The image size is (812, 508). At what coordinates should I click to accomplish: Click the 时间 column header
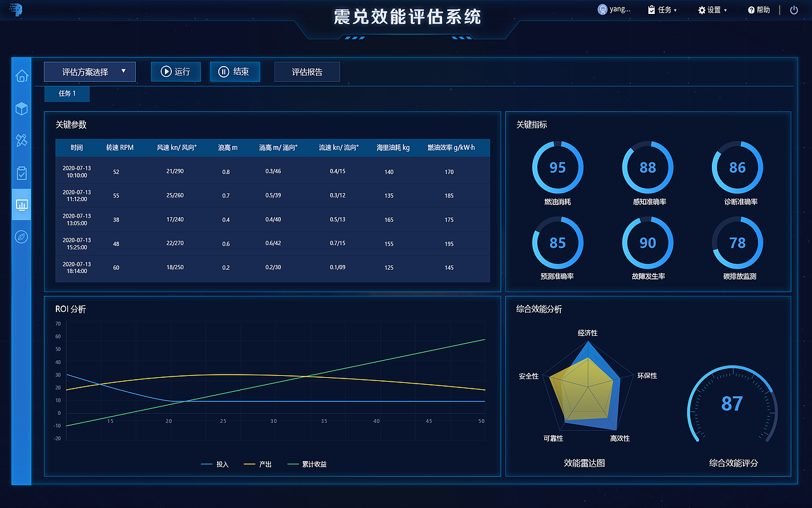(x=77, y=147)
